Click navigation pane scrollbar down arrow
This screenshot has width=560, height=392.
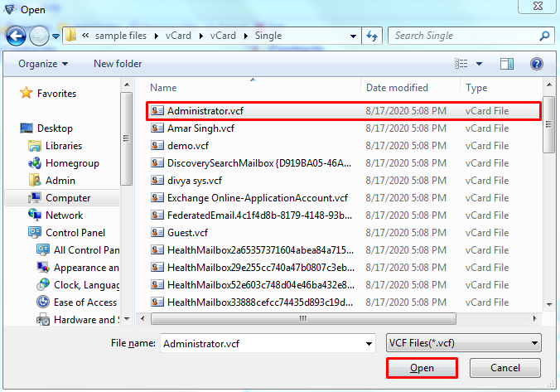pyautogui.click(x=127, y=319)
